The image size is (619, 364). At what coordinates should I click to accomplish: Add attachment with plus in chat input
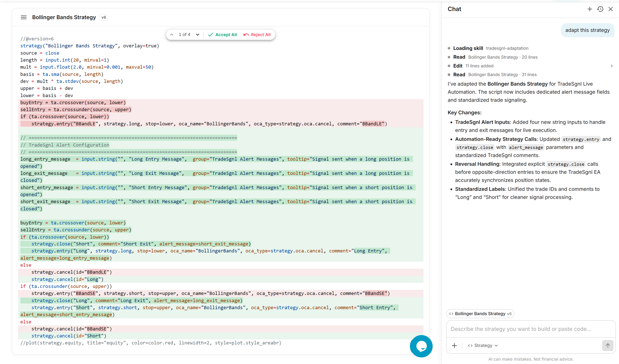454,346
